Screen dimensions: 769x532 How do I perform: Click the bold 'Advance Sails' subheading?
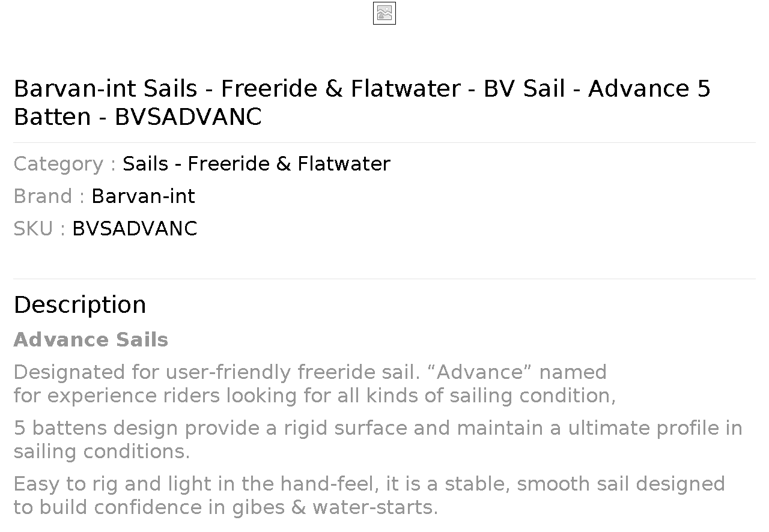[91, 340]
